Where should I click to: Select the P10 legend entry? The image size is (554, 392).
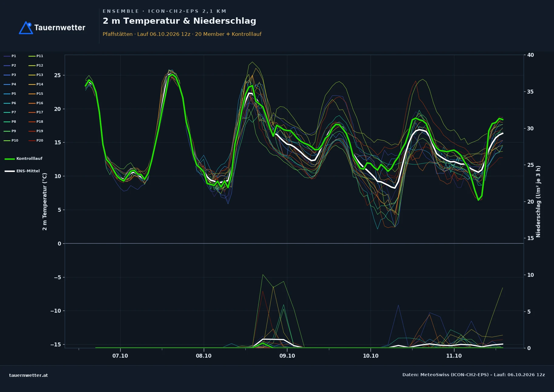click(x=11, y=140)
